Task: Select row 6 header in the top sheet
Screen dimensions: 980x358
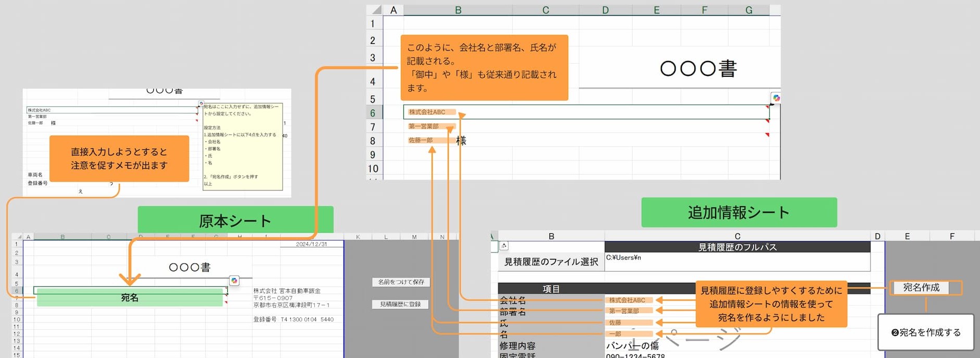Action: pyautogui.click(x=373, y=113)
